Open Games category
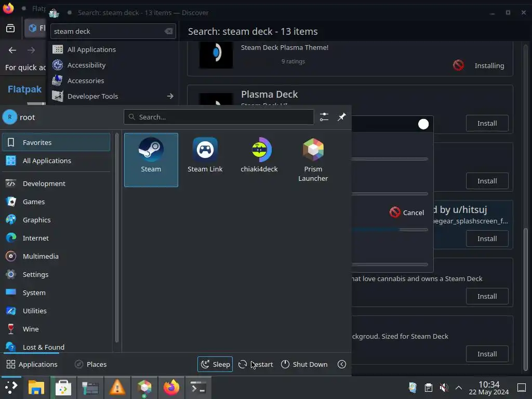 [56, 202]
